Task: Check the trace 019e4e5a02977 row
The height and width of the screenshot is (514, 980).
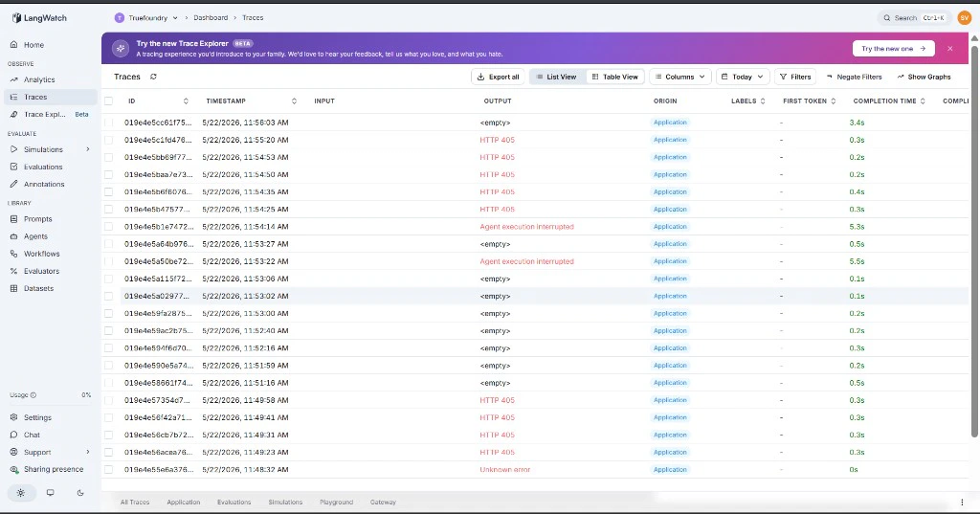Action: [x=109, y=296]
